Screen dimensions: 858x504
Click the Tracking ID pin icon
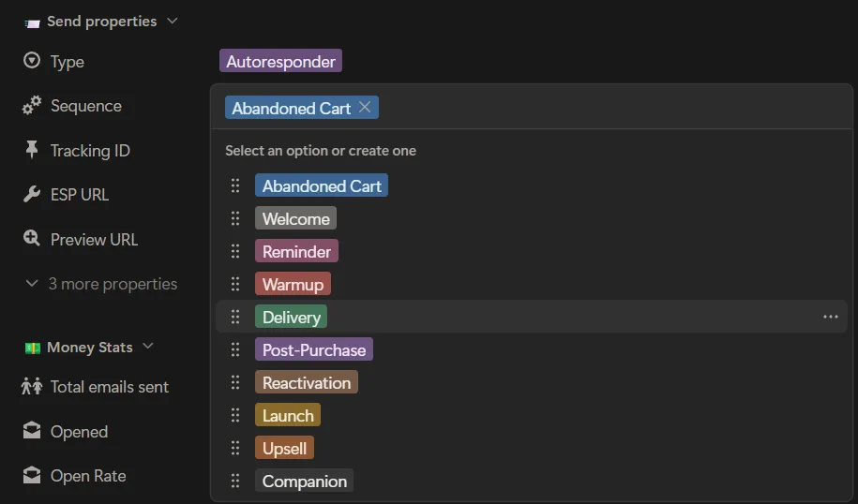(x=32, y=150)
